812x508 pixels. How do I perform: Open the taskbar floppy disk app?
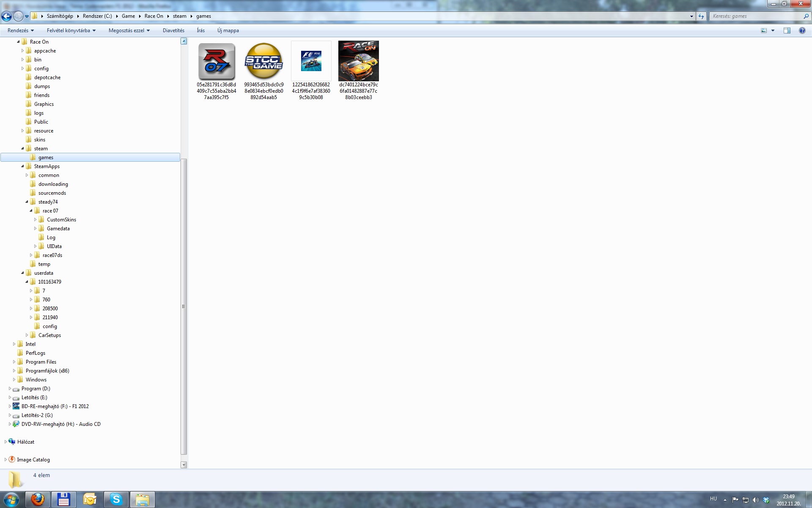pos(64,500)
